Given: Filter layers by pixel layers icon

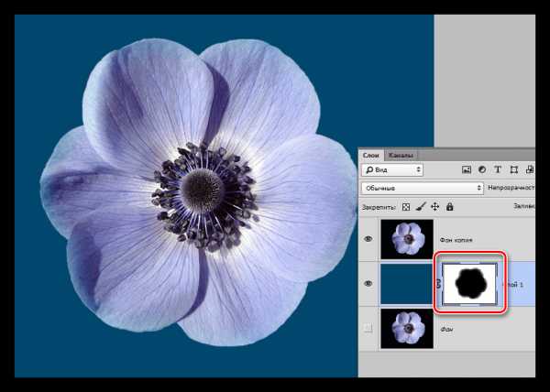Looking at the screenshot, I should pyautogui.click(x=467, y=170).
